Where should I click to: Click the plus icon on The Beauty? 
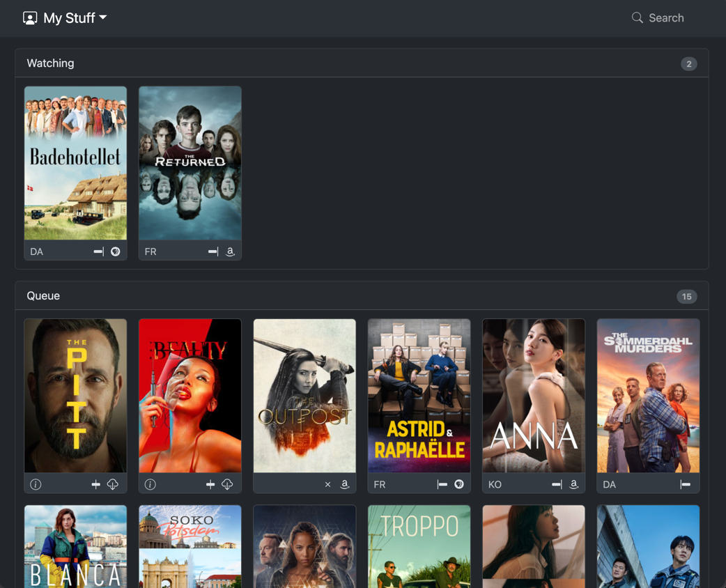pos(210,484)
